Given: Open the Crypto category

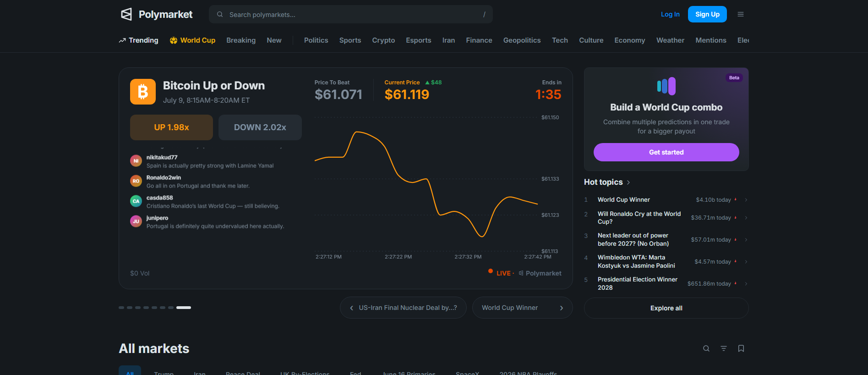Looking at the screenshot, I should pos(383,40).
